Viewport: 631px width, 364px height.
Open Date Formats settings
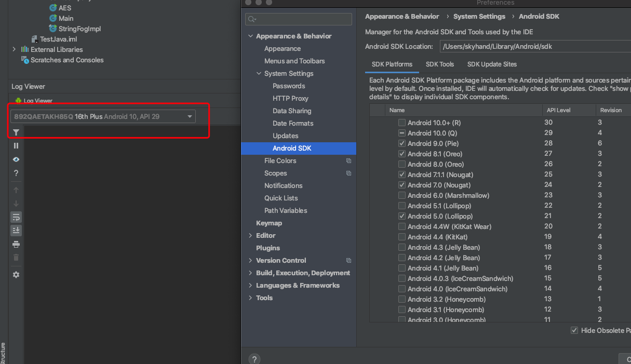tap(293, 123)
